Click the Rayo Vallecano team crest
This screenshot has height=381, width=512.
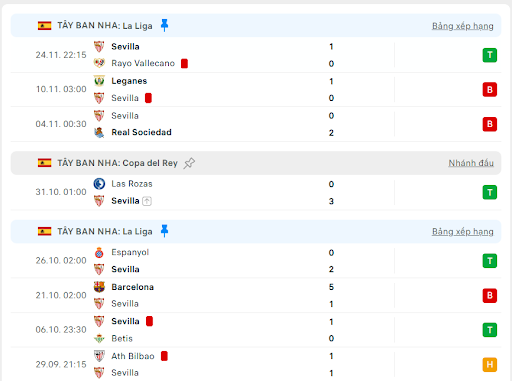click(99, 63)
